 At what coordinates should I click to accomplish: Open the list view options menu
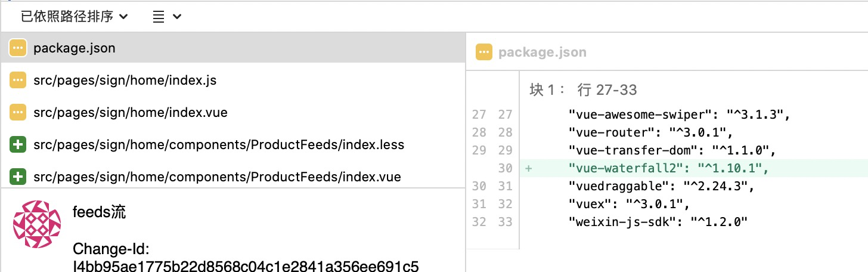pyautogui.click(x=167, y=17)
